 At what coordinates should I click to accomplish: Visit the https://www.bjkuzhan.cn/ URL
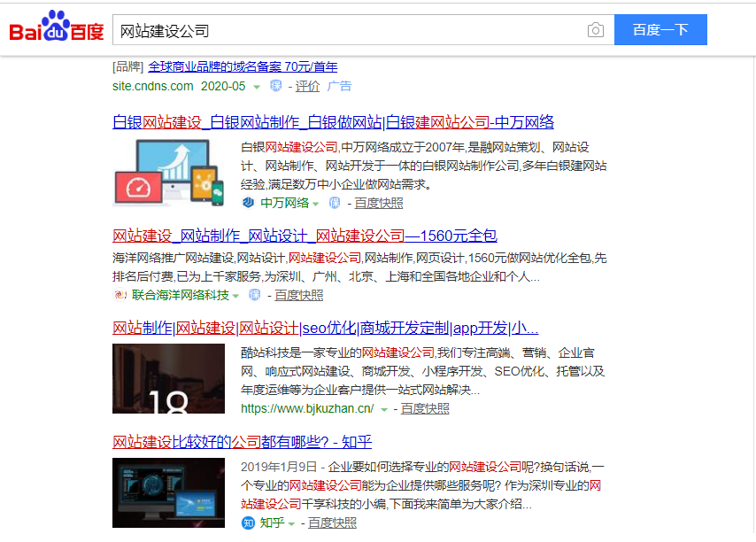point(307,408)
